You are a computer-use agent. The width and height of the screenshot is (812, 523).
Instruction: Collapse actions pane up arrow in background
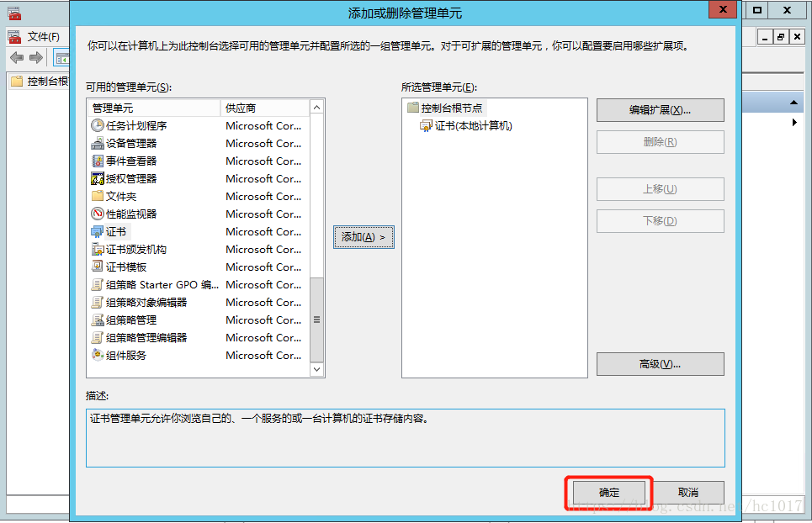coord(793,103)
